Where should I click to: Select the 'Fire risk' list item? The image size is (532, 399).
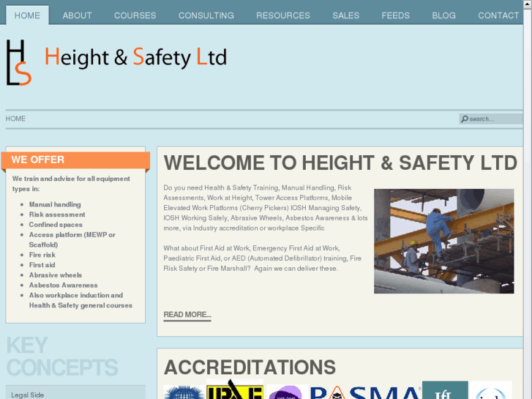42,255
